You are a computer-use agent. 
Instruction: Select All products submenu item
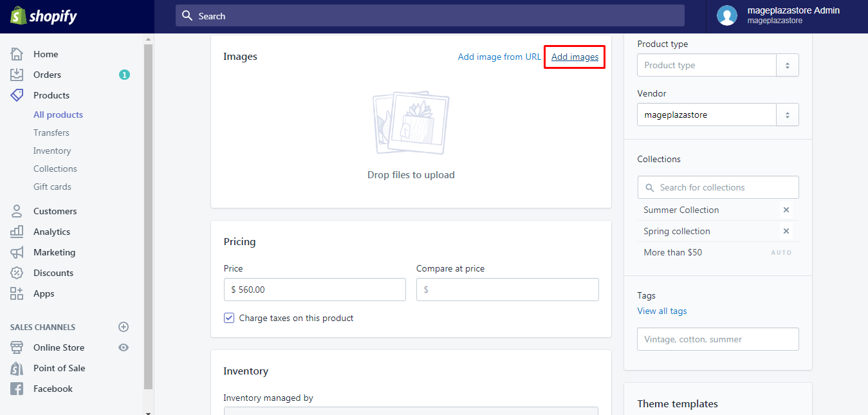tap(58, 115)
